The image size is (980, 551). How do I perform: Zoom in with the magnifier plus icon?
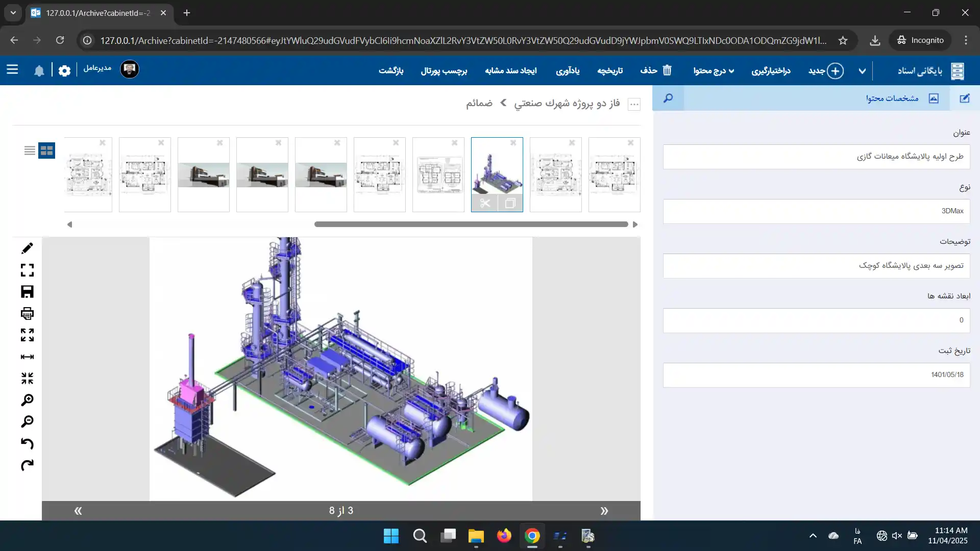click(x=27, y=400)
